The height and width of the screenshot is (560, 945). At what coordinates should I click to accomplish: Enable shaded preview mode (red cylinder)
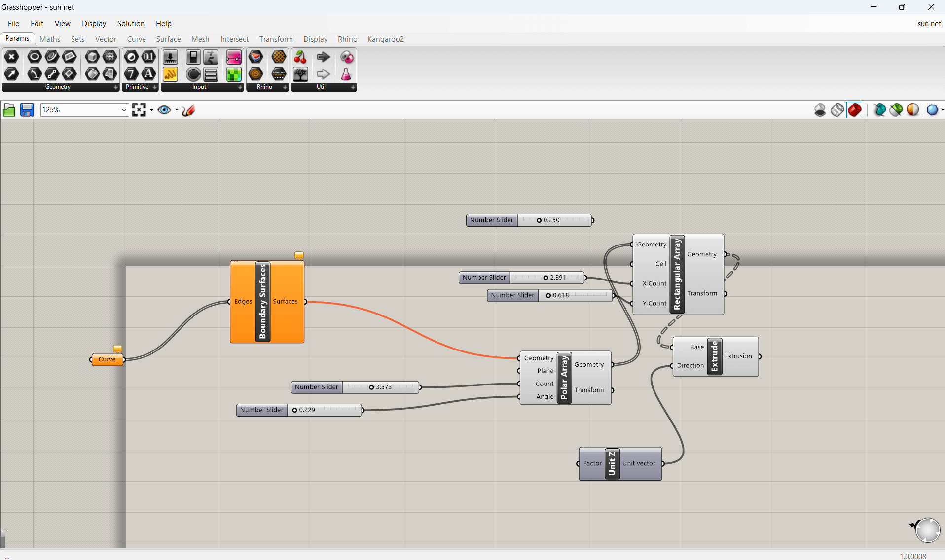click(x=855, y=110)
